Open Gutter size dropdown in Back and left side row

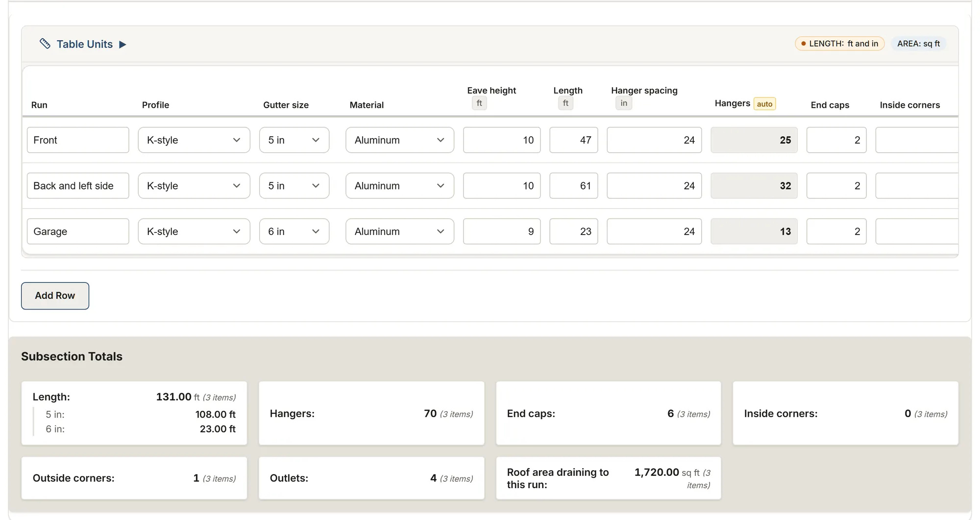pyautogui.click(x=294, y=186)
